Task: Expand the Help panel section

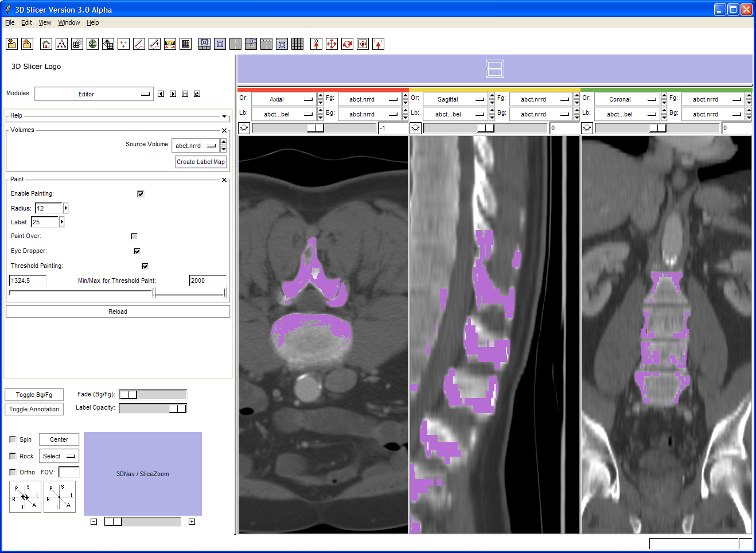Action: pyautogui.click(x=224, y=116)
